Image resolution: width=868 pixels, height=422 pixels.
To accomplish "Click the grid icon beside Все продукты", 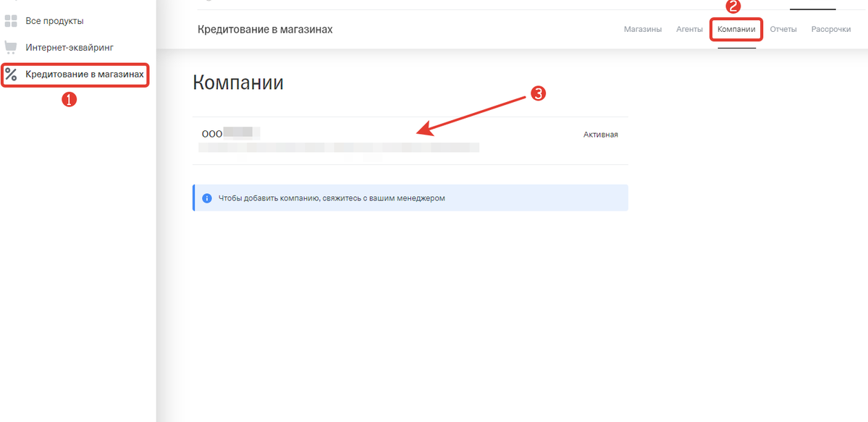I will (x=11, y=21).
